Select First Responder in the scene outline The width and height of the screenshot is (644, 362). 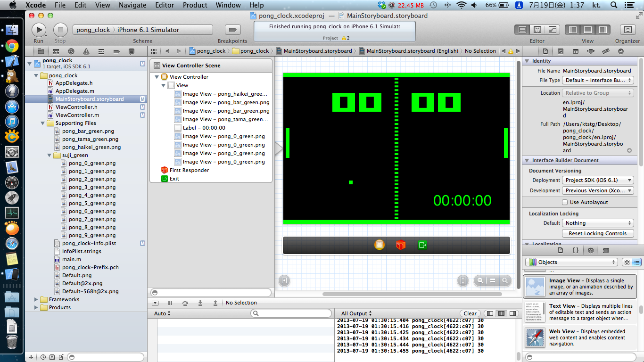pyautogui.click(x=190, y=170)
